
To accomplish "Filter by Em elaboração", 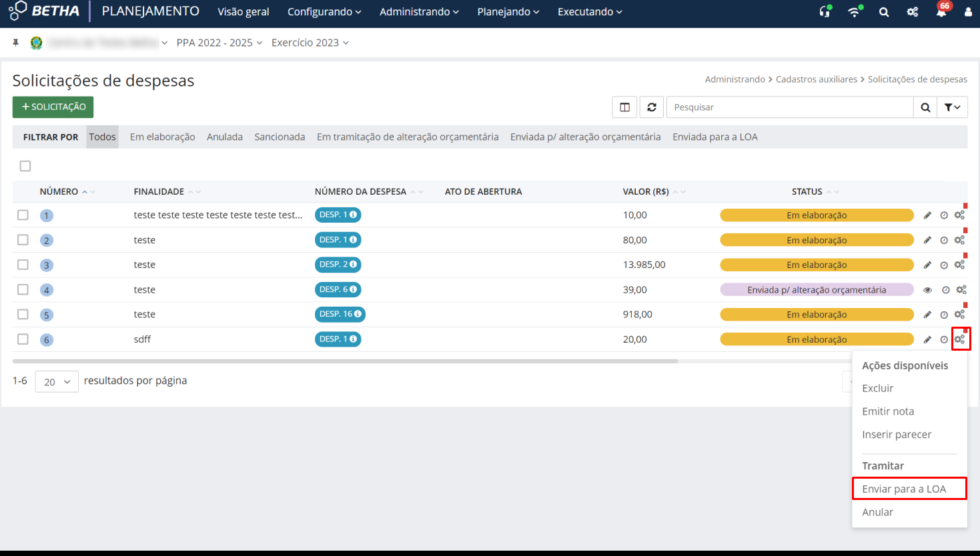I will coord(163,137).
